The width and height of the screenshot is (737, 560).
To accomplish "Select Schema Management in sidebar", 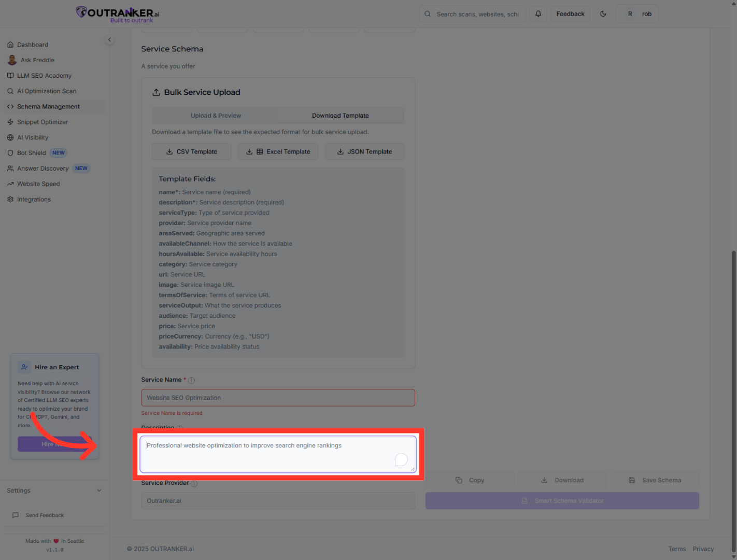I will click(55, 107).
